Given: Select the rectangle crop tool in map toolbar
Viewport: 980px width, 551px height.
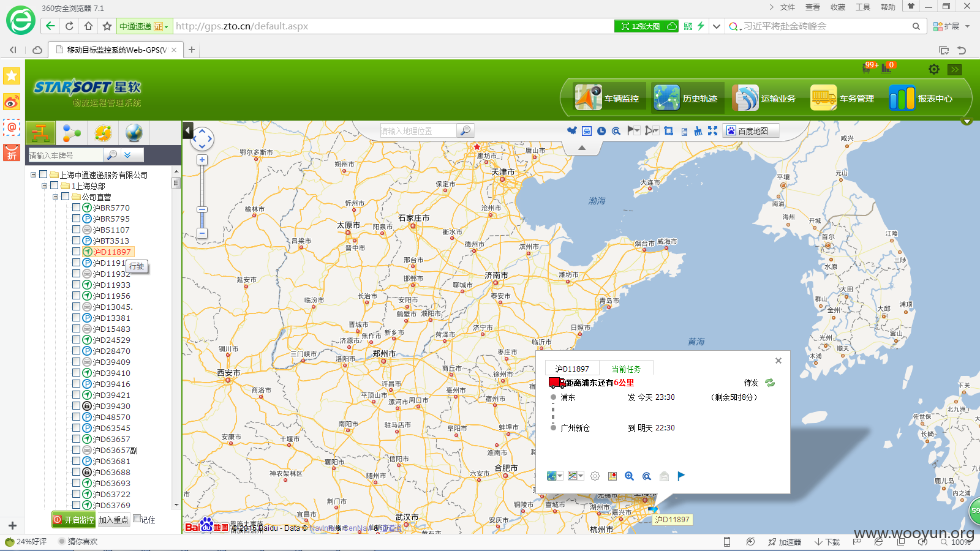Looking at the screenshot, I should pos(669,131).
